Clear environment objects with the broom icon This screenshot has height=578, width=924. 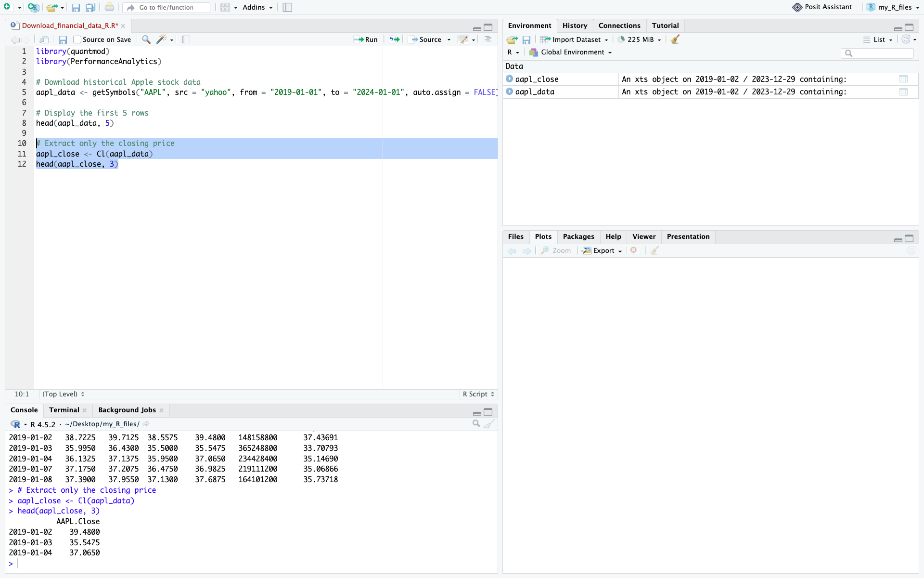[675, 39]
